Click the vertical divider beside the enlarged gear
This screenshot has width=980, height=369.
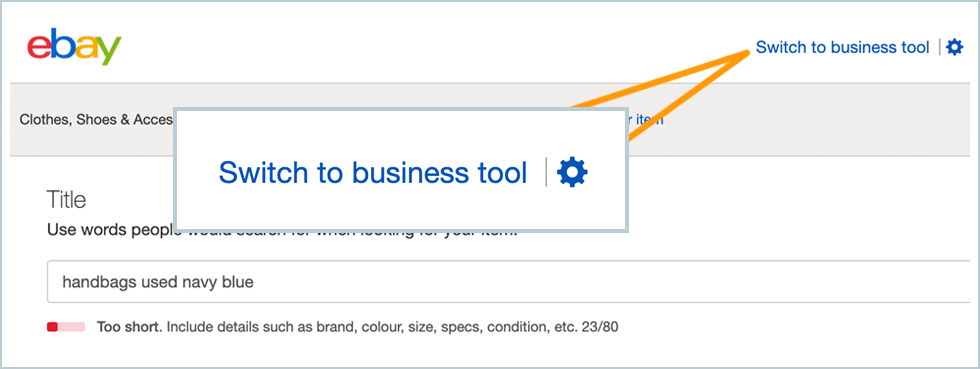pos(546,172)
